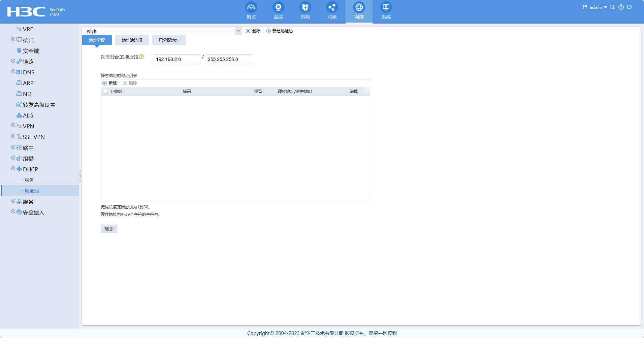Click the IP地址 column header
This screenshot has width=644, height=338.
pos(117,92)
